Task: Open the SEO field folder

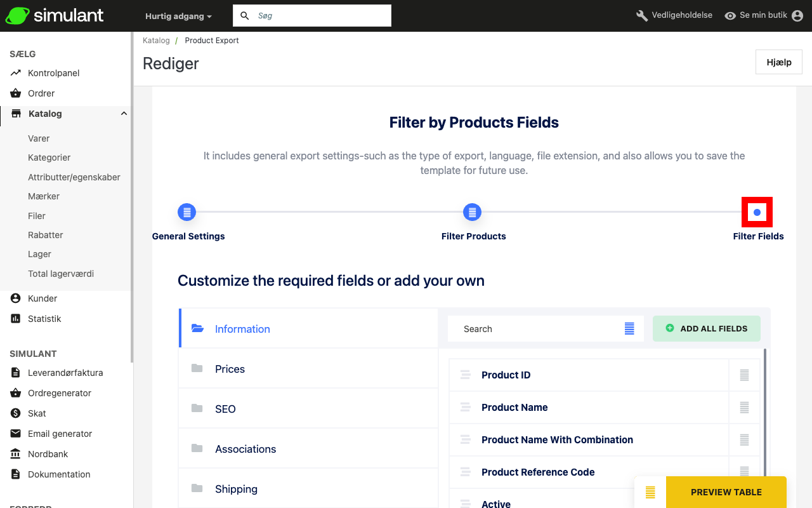Action: (x=225, y=409)
